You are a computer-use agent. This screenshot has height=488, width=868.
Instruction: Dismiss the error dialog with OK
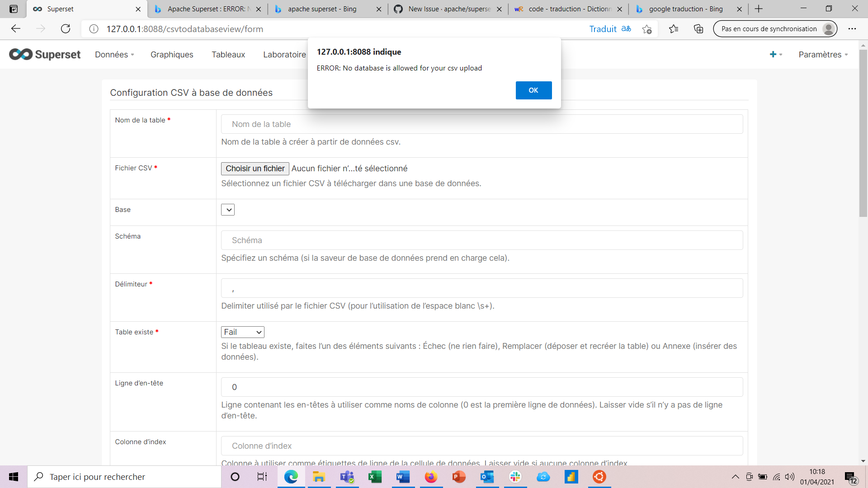pos(533,90)
